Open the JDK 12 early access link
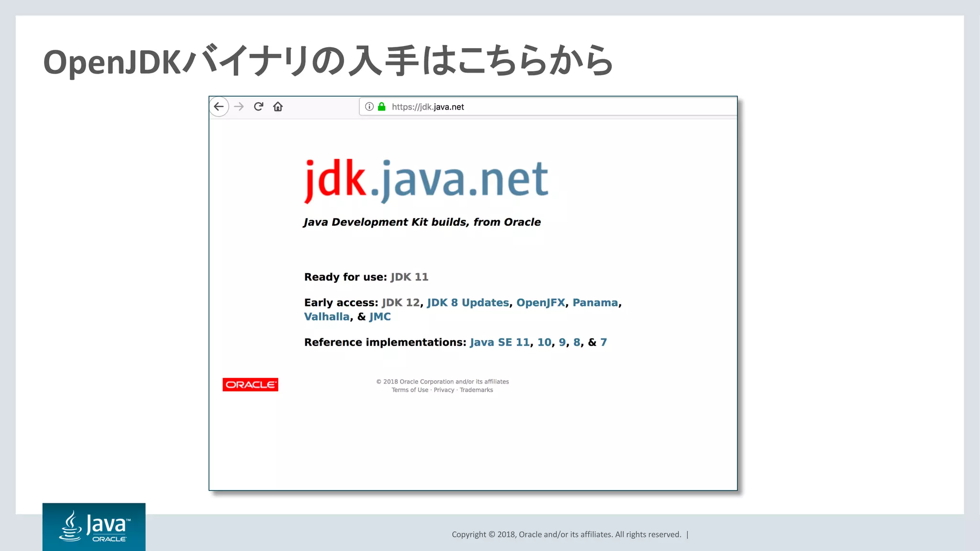The height and width of the screenshot is (551, 980). tap(401, 303)
